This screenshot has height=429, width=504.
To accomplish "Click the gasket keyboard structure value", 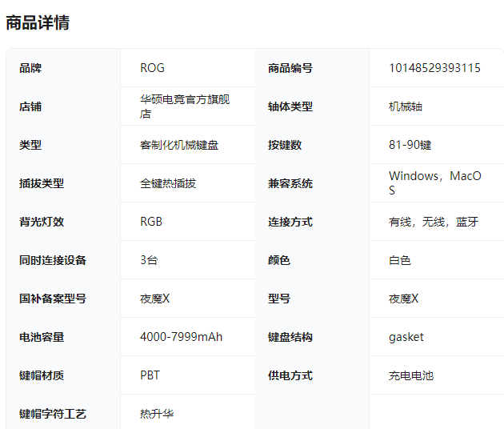I will (x=406, y=337).
